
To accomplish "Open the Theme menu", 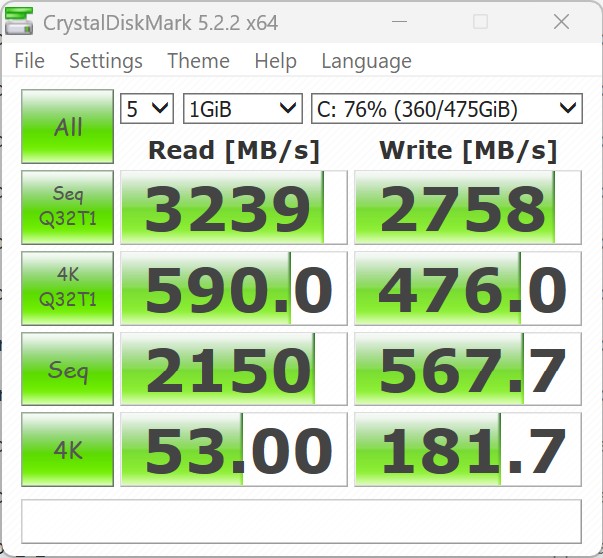I will coord(198,61).
